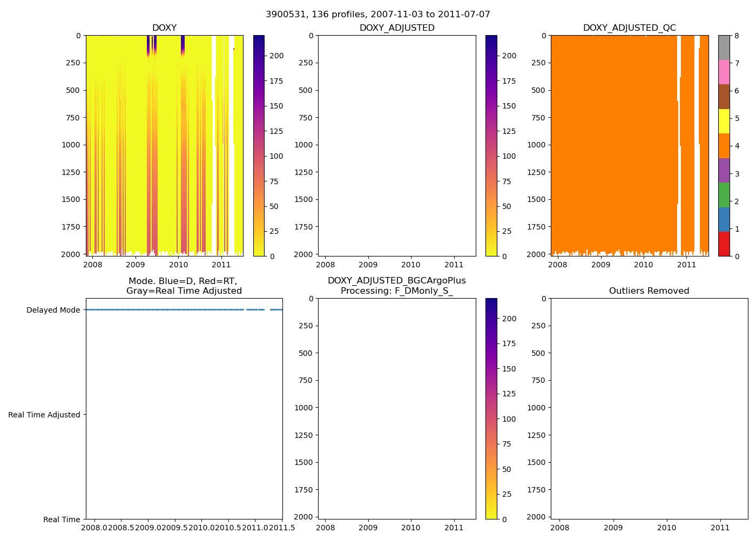Click the blue segment of the QC colorbar

[x=724, y=219]
